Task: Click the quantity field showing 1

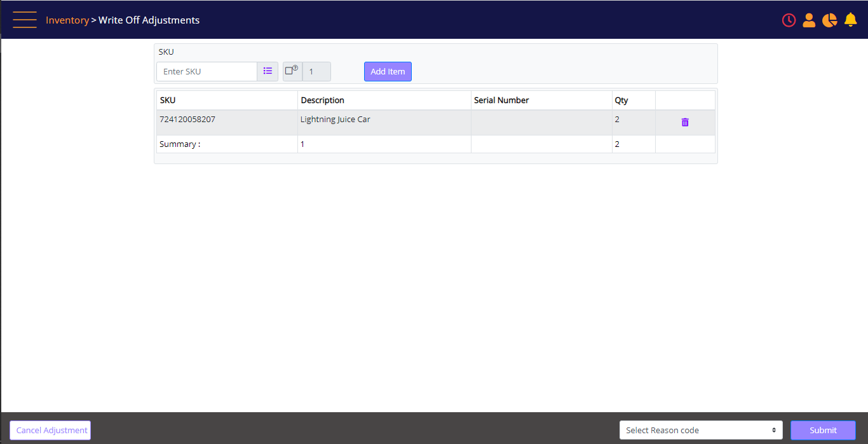Action: (x=316, y=71)
